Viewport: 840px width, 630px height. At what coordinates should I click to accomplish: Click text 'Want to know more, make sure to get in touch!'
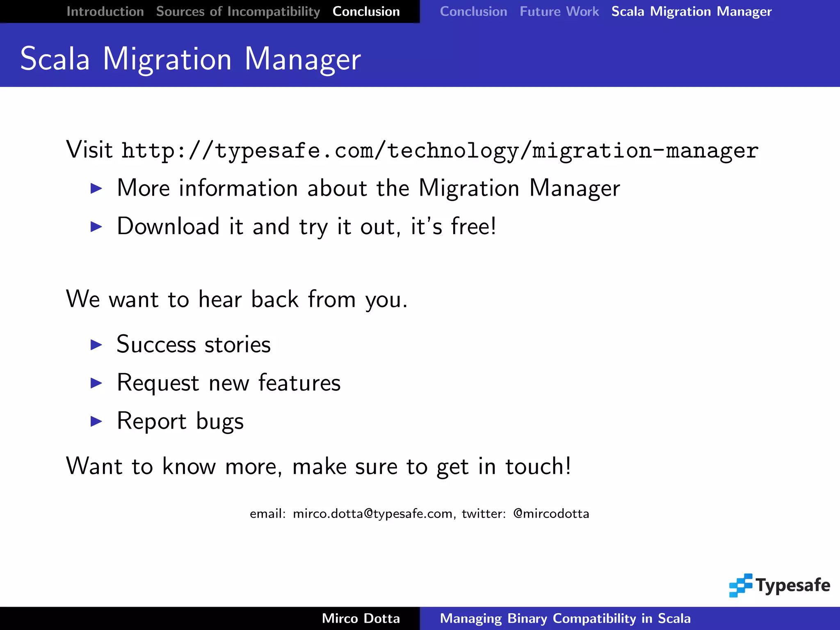(318, 466)
